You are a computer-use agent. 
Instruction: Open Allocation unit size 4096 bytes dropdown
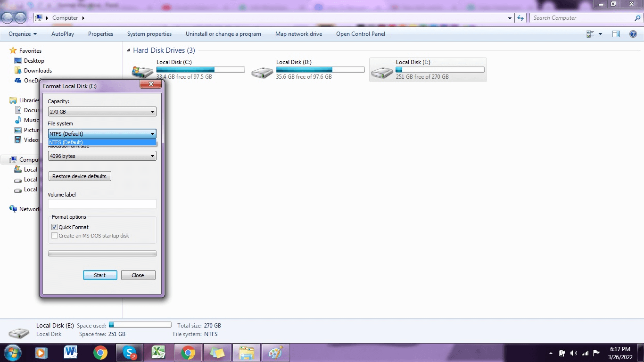102,156
